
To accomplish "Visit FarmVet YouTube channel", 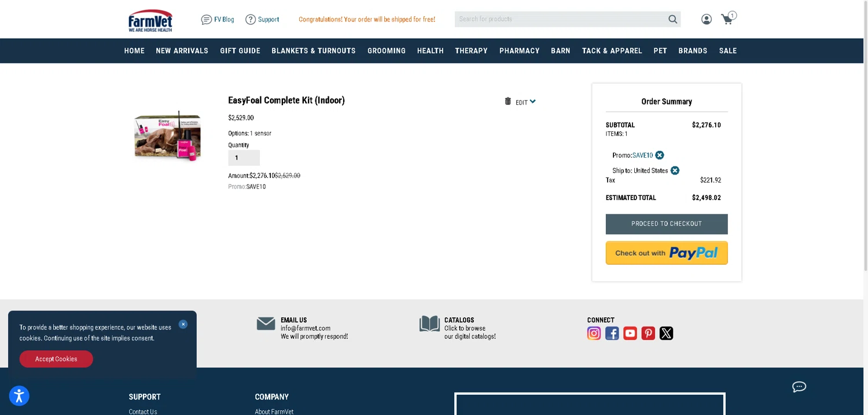I will [x=630, y=334].
